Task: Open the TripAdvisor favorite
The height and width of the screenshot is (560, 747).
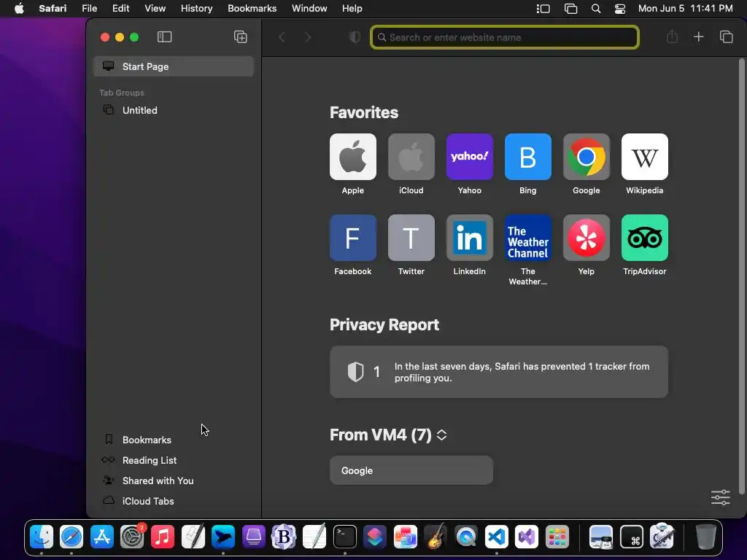Action: click(x=645, y=238)
